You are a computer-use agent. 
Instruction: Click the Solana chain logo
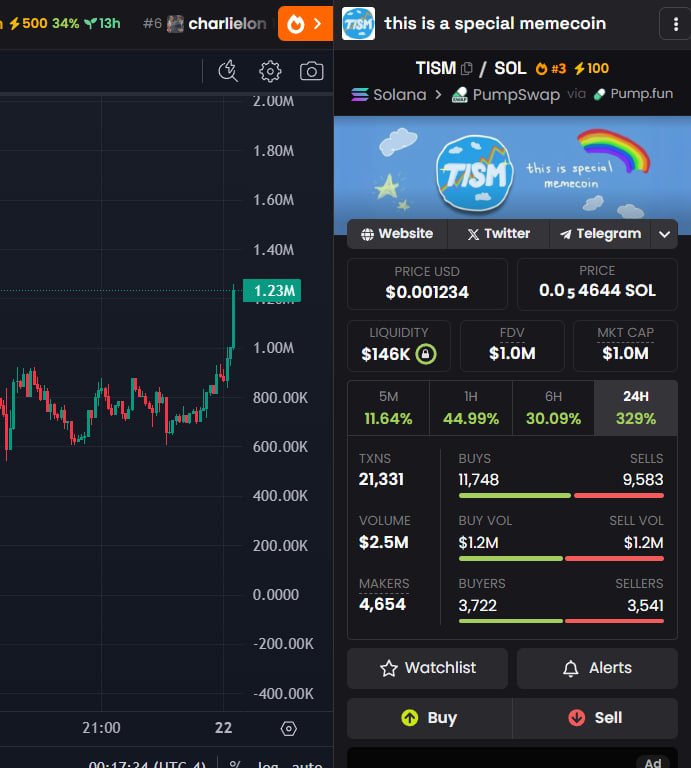(360, 94)
